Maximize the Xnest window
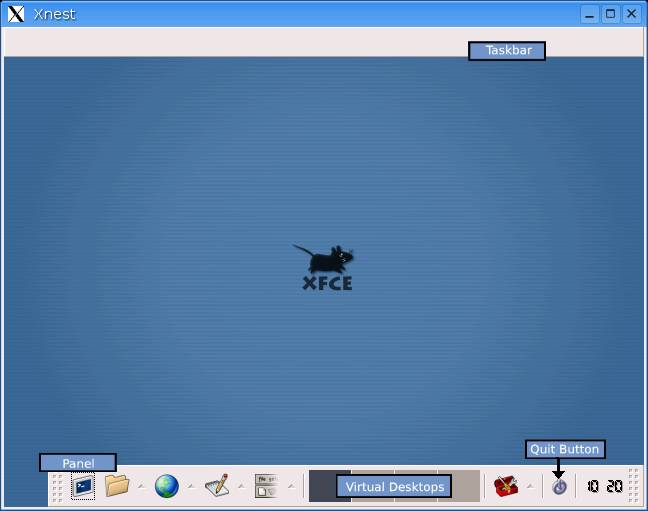Viewport: 648px width, 511px height. coord(610,14)
